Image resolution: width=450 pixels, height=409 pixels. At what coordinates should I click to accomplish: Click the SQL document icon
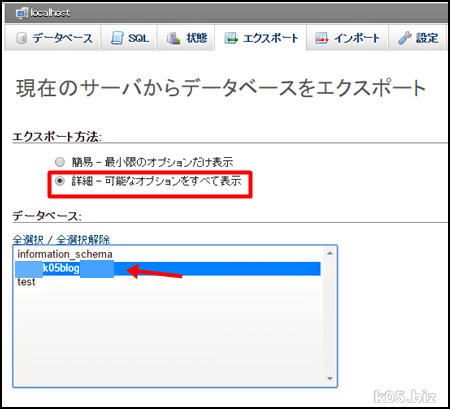coord(117,38)
